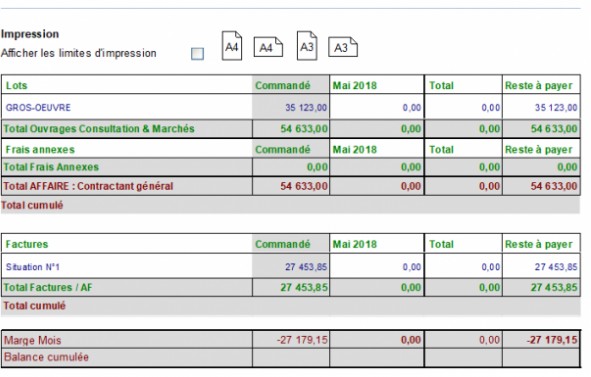Select A3 landscape print format icon

coord(343,47)
